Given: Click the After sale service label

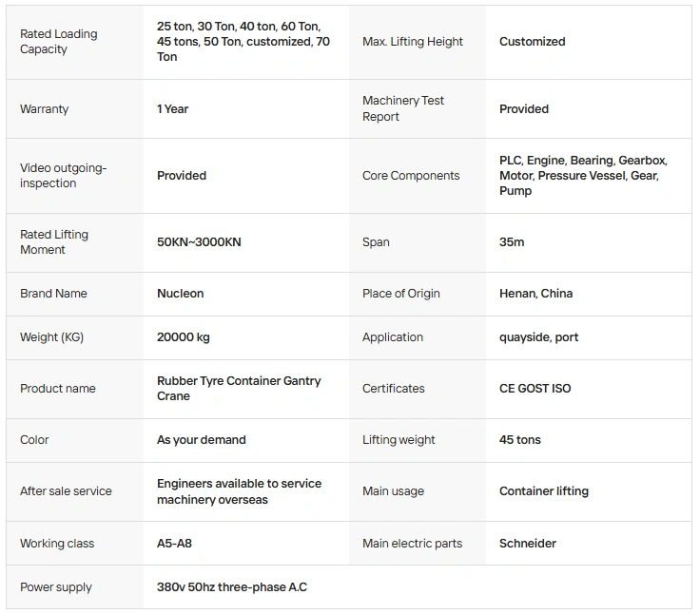Looking at the screenshot, I should [66, 490].
